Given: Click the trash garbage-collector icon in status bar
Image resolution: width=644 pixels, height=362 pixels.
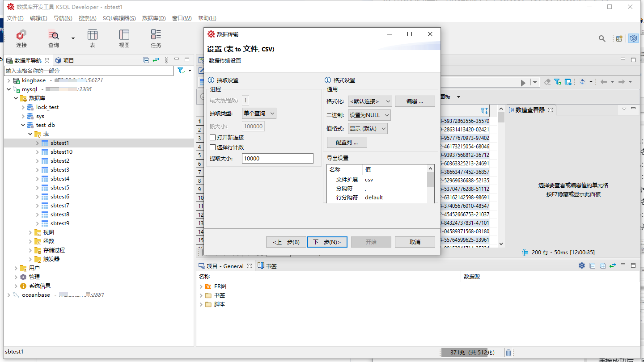Looking at the screenshot, I should tap(508, 353).
